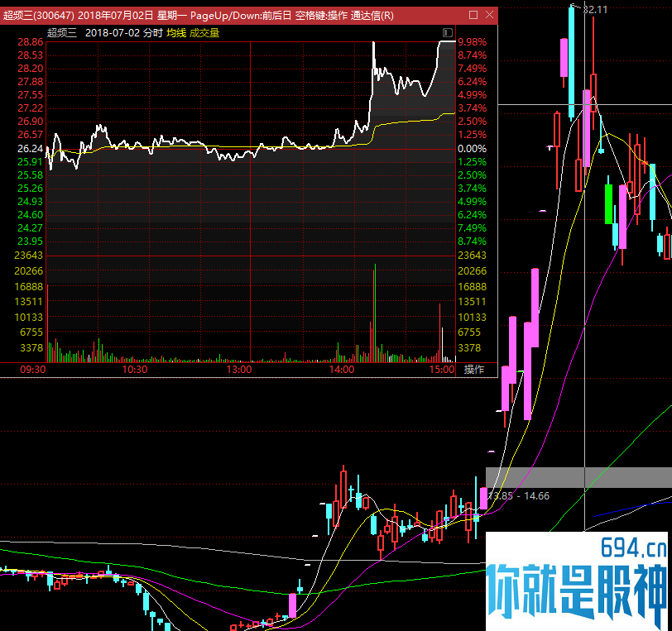The height and width of the screenshot is (631, 672).
Task: Click the 14:00 time axis label
Action: (342, 370)
